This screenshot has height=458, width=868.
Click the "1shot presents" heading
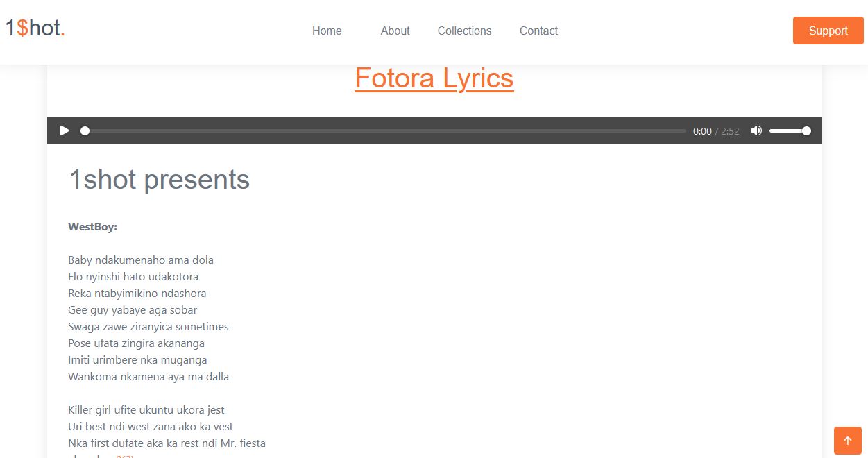tap(159, 179)
